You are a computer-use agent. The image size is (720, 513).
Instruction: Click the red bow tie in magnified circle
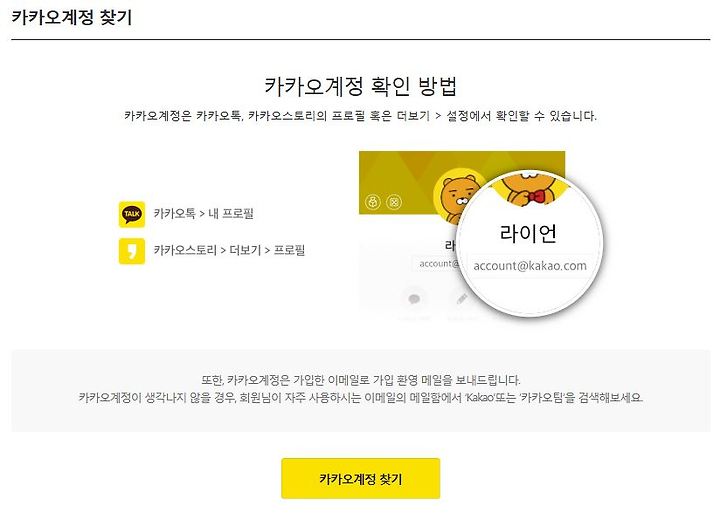coord(536,198)
